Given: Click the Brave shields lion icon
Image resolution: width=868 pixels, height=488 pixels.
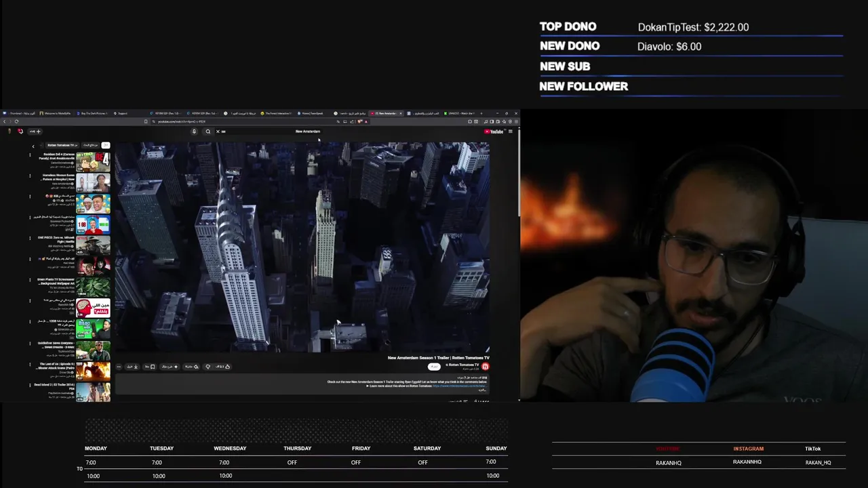Looking at the screenshot, I should coord(360,121).
